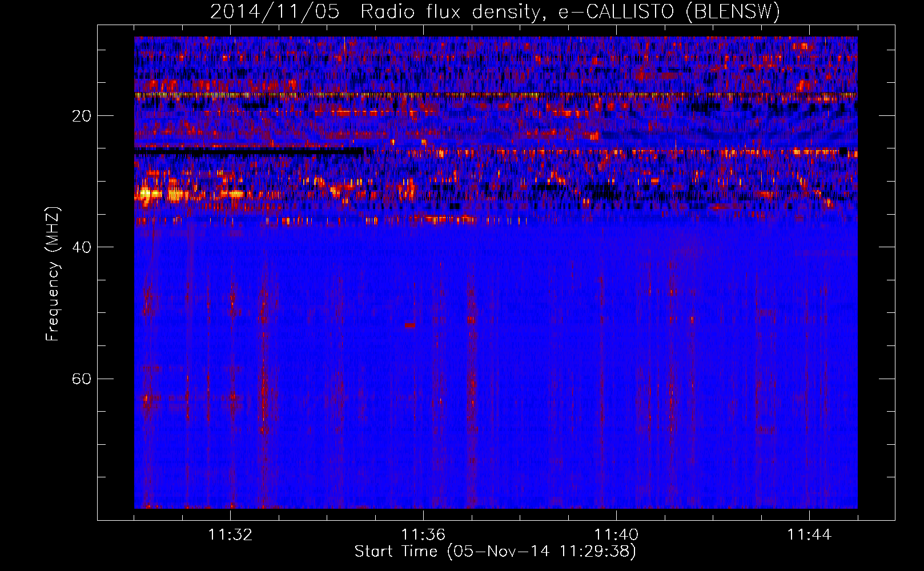Screen dimensions: 924x571
Task: Click the small red blob near 52 MHz
Action: [411, 325]
